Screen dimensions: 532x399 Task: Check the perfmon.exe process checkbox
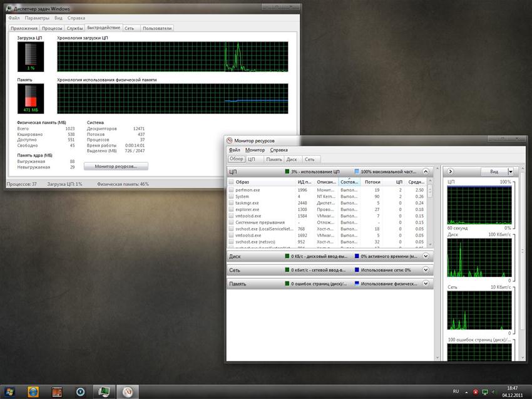coord(231,190)
